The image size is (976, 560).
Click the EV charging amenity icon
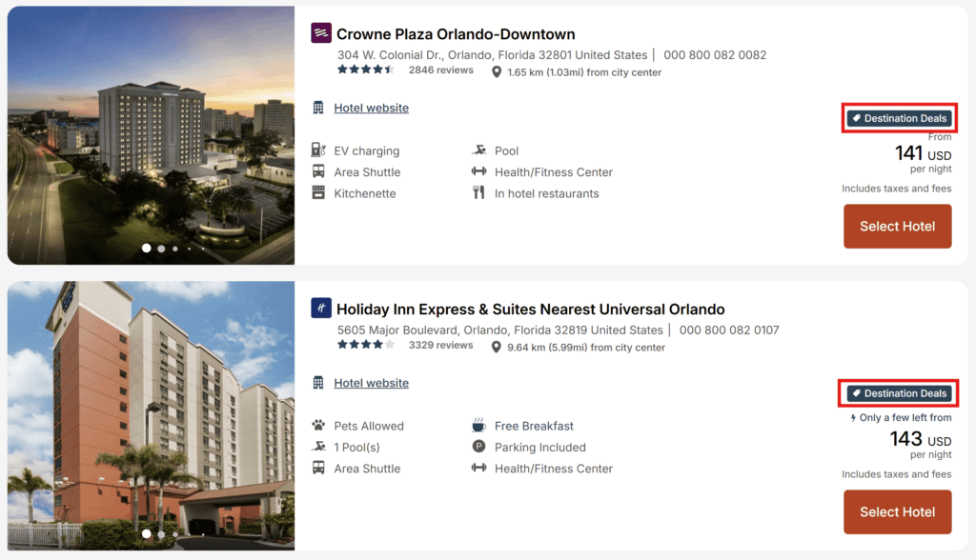[x=317, y=150]
